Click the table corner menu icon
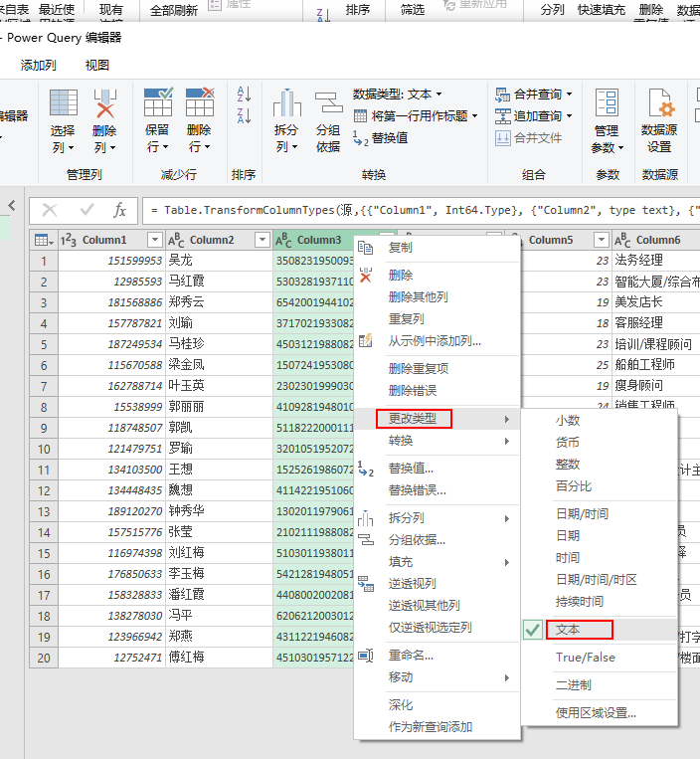Viewport: 700px width, 759px height. [x=44, y=240]
